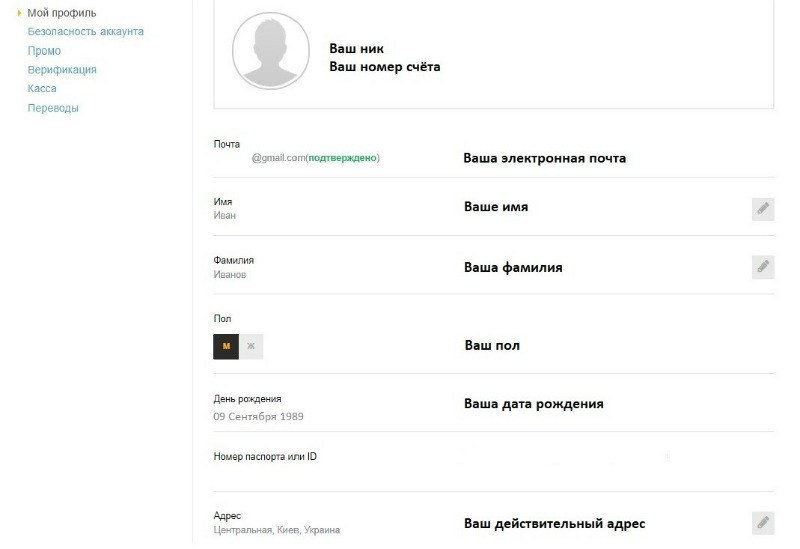Navigate to the Верификация page
Viewport: 800px width, 549px height.
click(x=62, y=70)
